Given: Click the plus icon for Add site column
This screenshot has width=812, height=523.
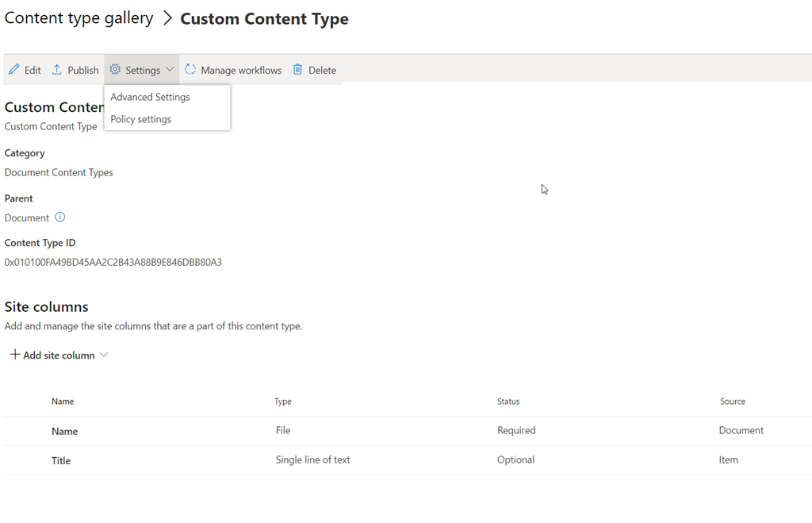Looking at the screenshot, I should [x=14, y=355].
